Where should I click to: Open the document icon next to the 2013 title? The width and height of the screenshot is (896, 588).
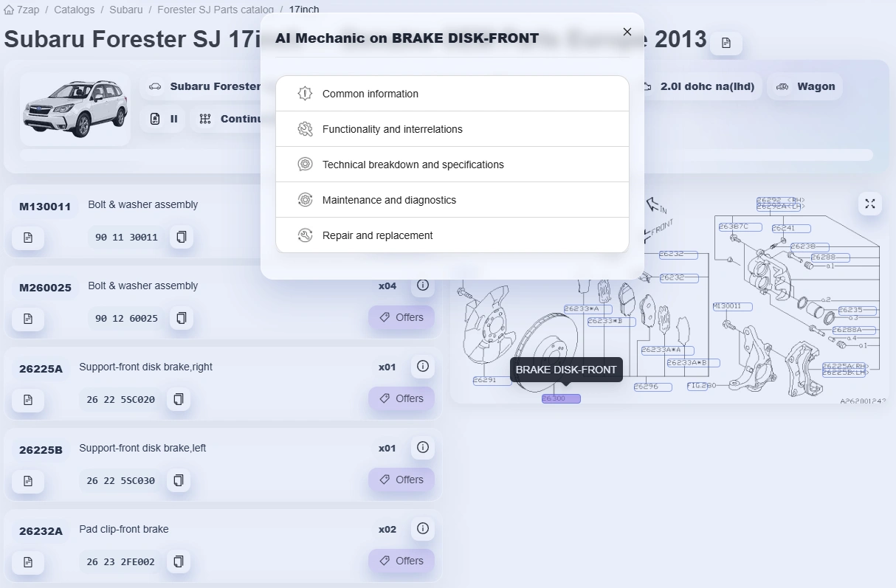point(726,44)
